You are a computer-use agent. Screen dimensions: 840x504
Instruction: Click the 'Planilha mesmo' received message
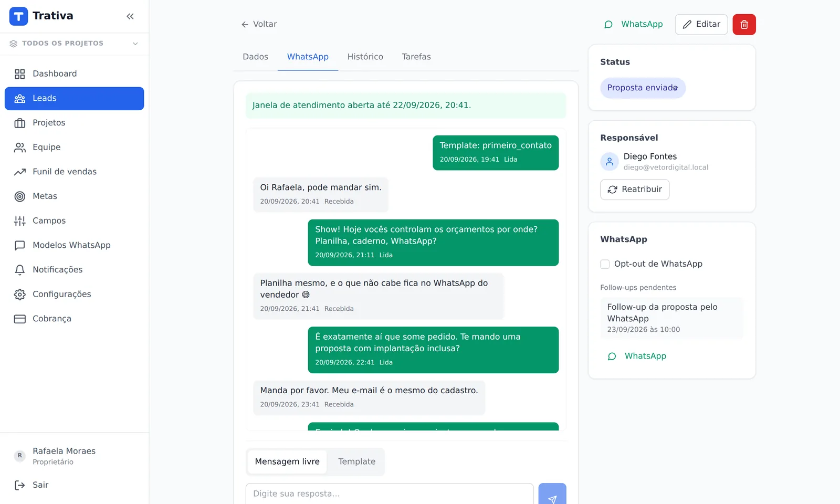click(x=378, y=296)
